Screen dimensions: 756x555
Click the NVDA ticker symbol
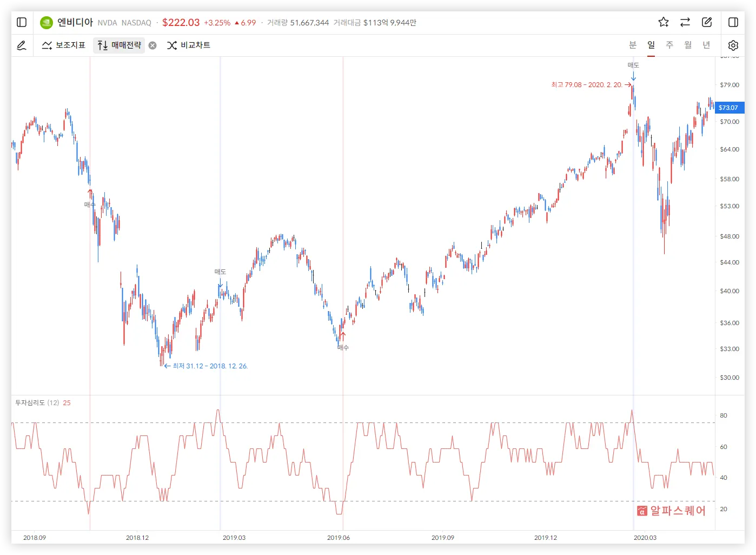click(107, 23)
